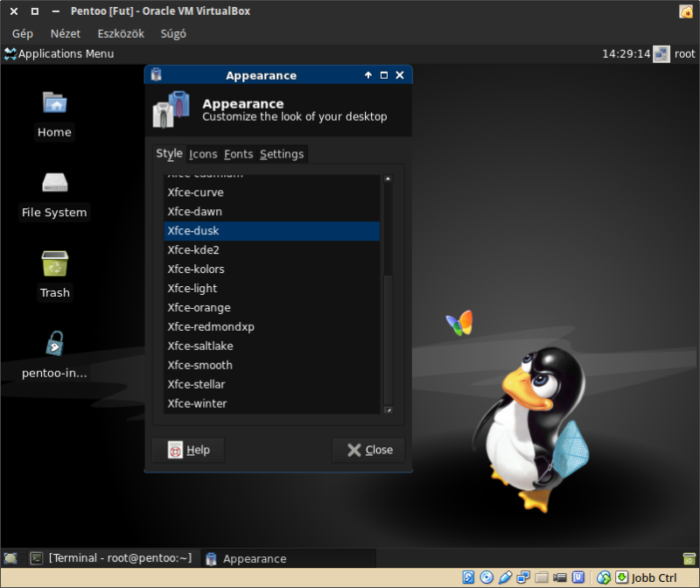Roll up the Appearance window with arrow
700x588 pixels.
click(x=368, y=75)
